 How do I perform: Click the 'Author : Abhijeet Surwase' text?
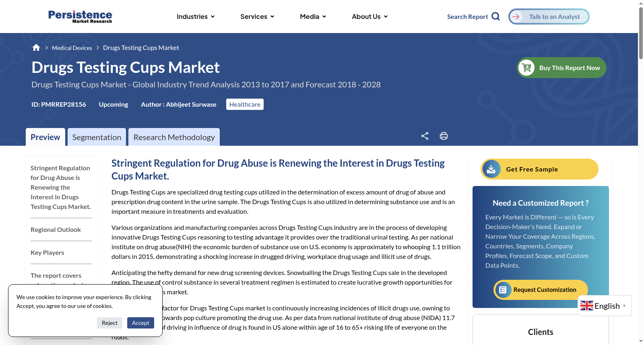(x=179, y=104)
